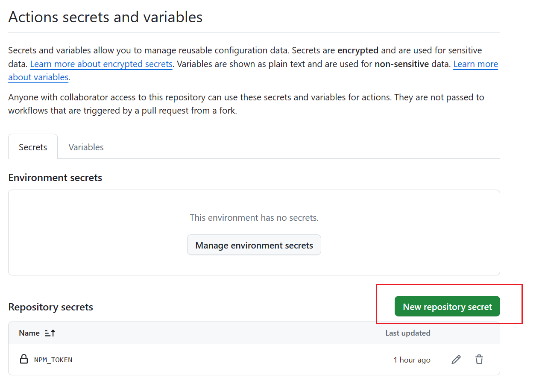Click the Last updated column header

[408, 333]
